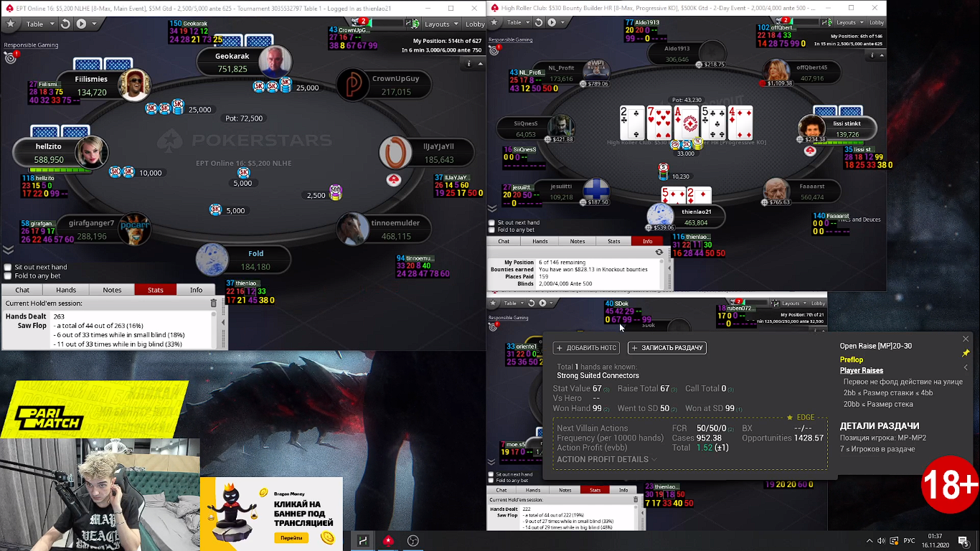
Task: Click ДОБАВИТЬ НОТС button in HUD popup
Action: point(585,348)
